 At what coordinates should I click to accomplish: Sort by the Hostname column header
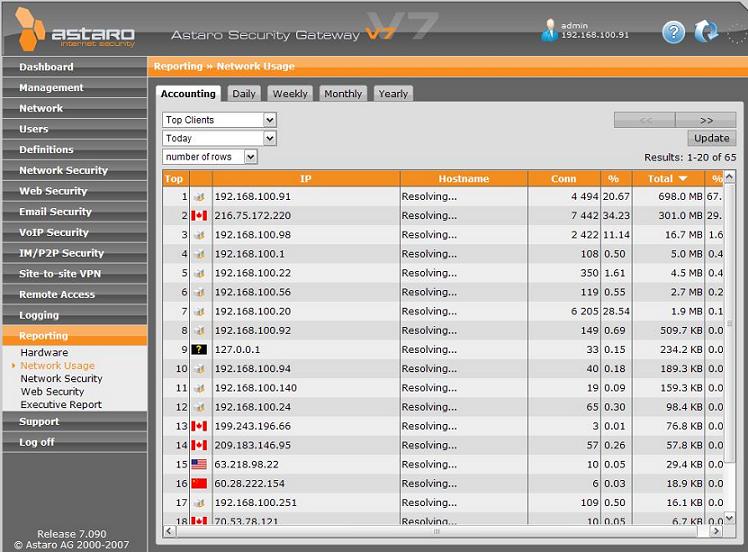coord(464,178)
